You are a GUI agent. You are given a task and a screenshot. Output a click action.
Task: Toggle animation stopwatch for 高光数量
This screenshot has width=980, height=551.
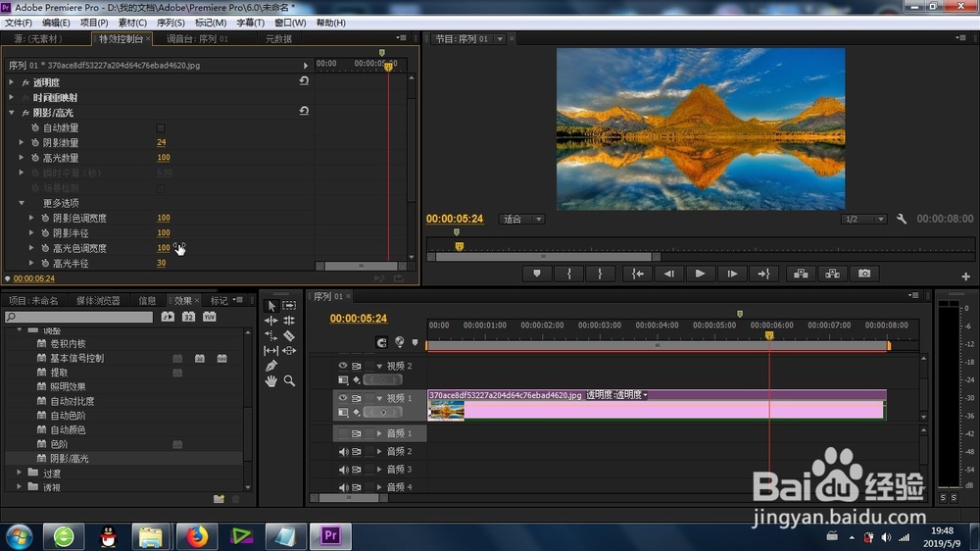tap(35, 158)
